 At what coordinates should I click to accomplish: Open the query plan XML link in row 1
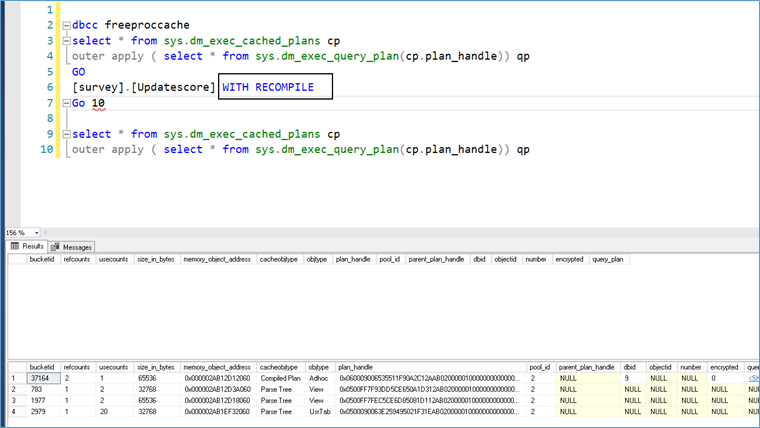[754, 378]
